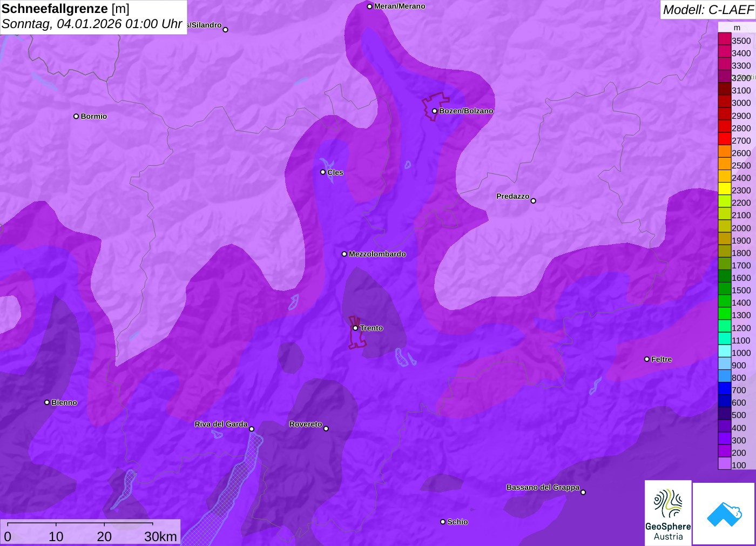Click the Bienno label text
756x546 pixels.
[64, 402]
